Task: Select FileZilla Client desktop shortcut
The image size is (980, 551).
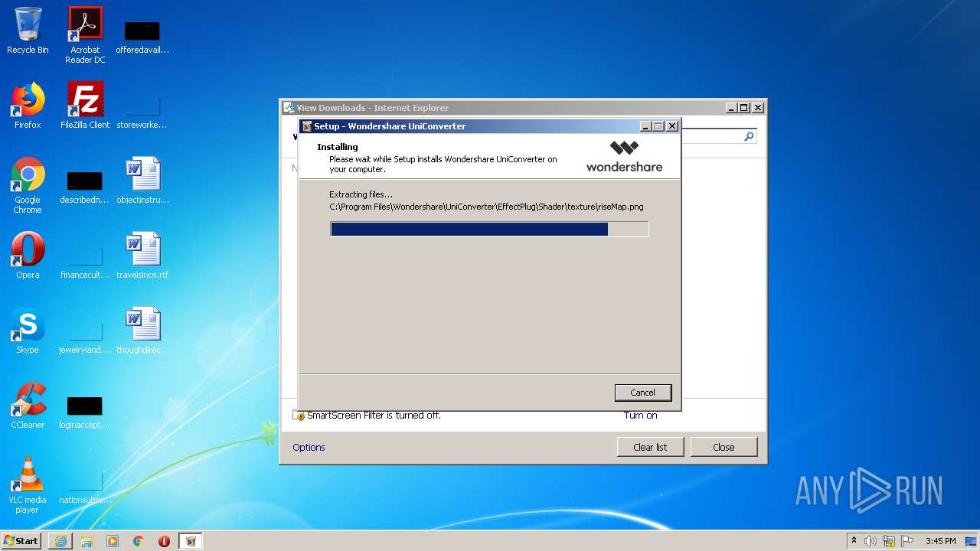Action: coord(85,106)
